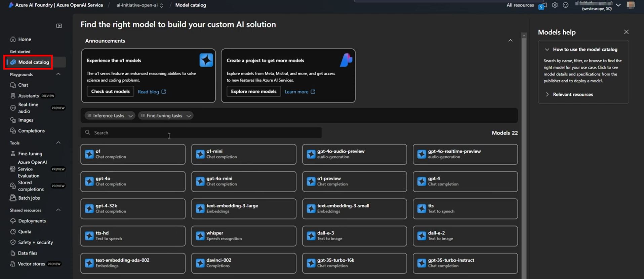Select Model catalog in the sidebar
The image size is (644, 279).
pyautogui.click(x=34, y=62)
